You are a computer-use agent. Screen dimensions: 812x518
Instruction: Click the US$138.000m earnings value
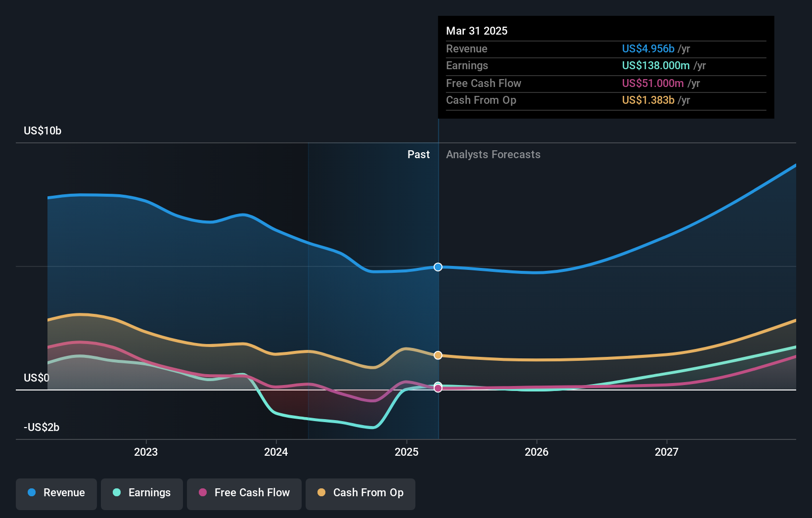656,65
